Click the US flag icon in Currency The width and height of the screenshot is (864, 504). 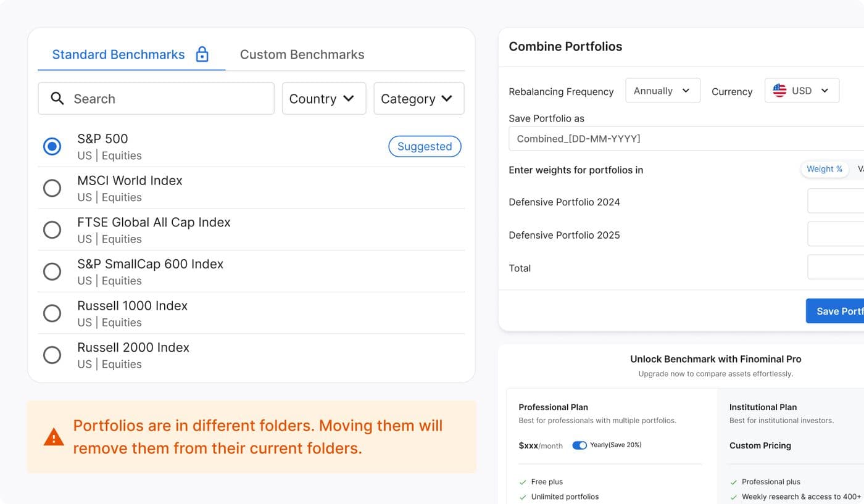779,91
